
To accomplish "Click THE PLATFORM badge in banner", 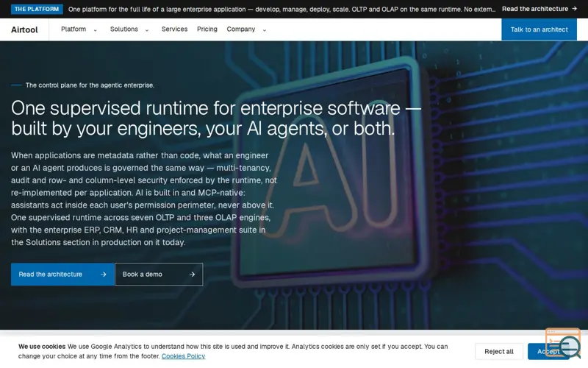I will [x=37, y=9].
